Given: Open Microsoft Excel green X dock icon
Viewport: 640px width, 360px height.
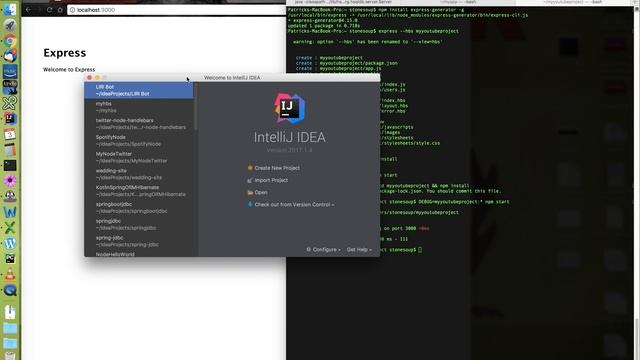Looking at the screenshot, I should pos(10,227).
